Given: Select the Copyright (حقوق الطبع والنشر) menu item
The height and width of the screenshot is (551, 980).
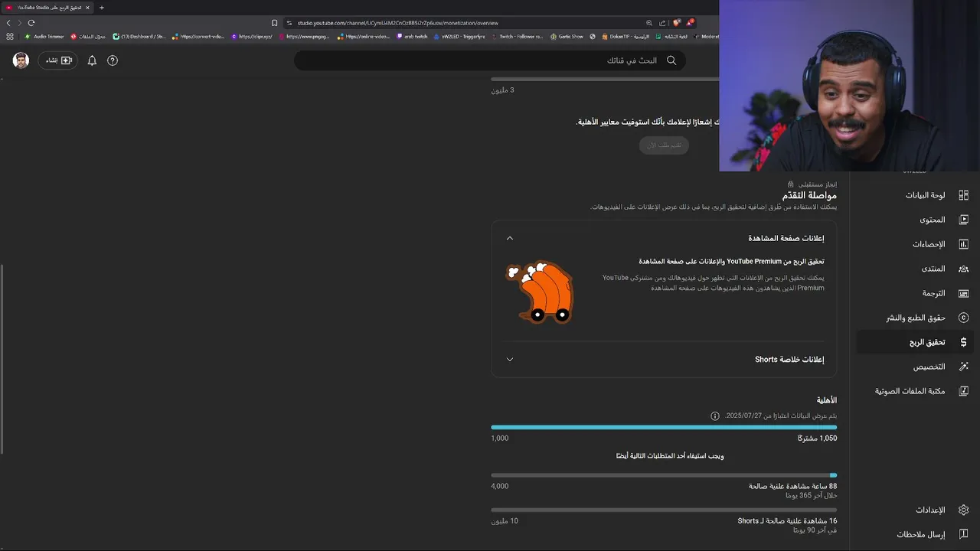Looking at the screenshot, I should (x=913, y=318).
